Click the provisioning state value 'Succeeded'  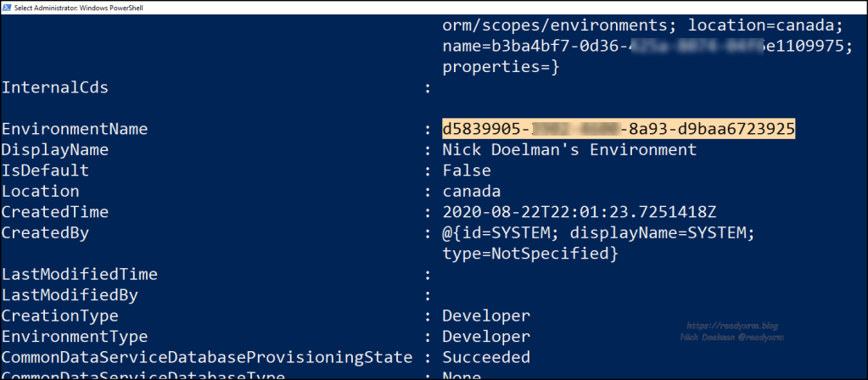coord(486,357)
